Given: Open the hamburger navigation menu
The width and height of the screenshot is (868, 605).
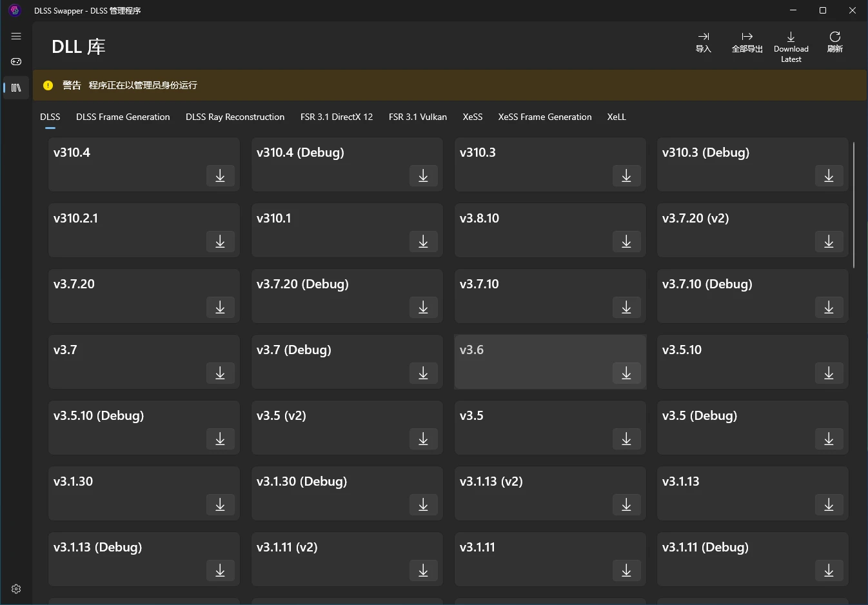Looking at the screenshot, I should click(x=16, y=36).
